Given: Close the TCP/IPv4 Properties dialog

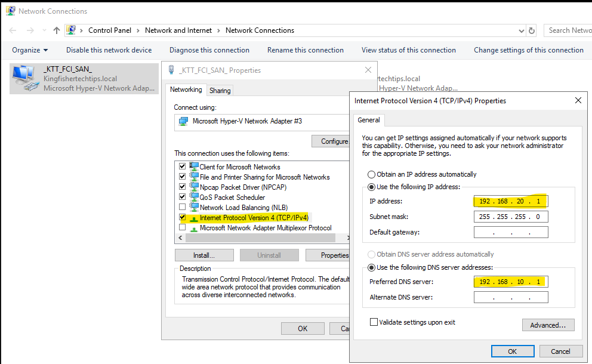Looking at the screenshot, I should 578,100.
